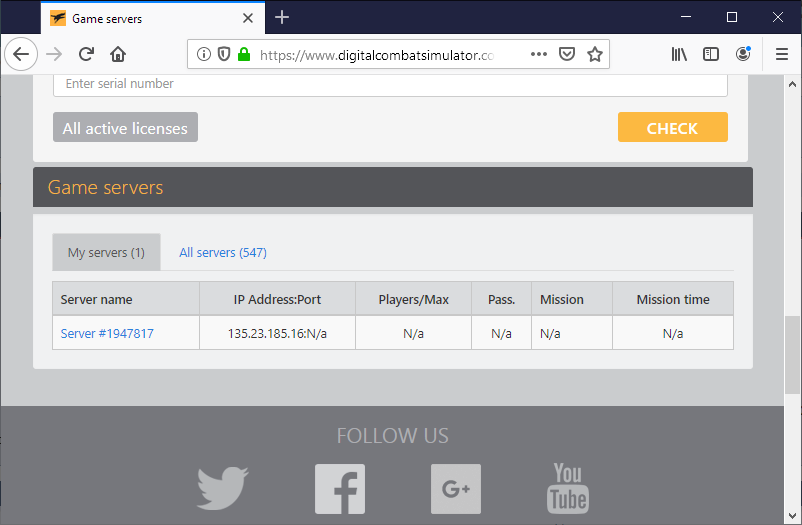
Task: Click the 135.23.185.16:N/a cell
Action: coord(277,334)
